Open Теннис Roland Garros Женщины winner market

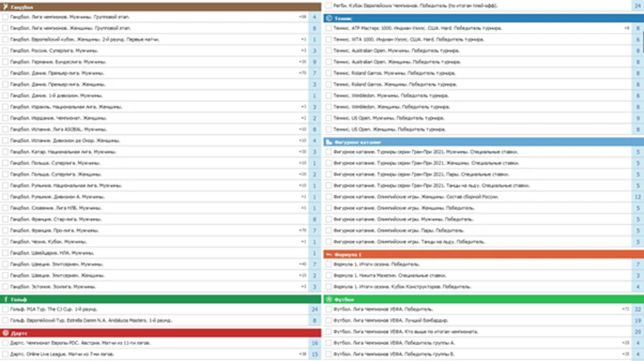point(395,84)
